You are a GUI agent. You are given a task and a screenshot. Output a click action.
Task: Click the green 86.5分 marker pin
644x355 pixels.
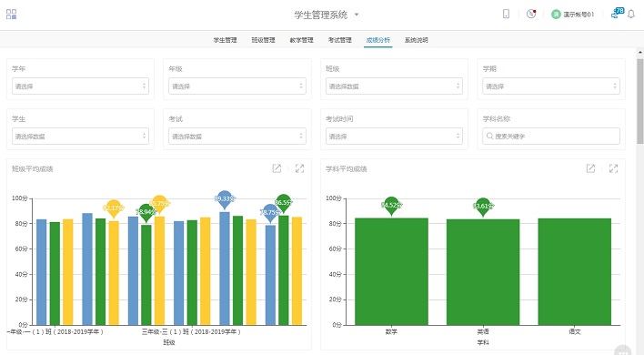point(284,203)
